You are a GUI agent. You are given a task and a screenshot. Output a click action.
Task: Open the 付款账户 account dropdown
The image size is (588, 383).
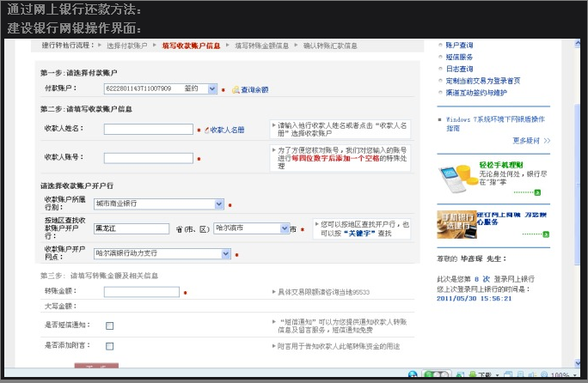point(211,88)
